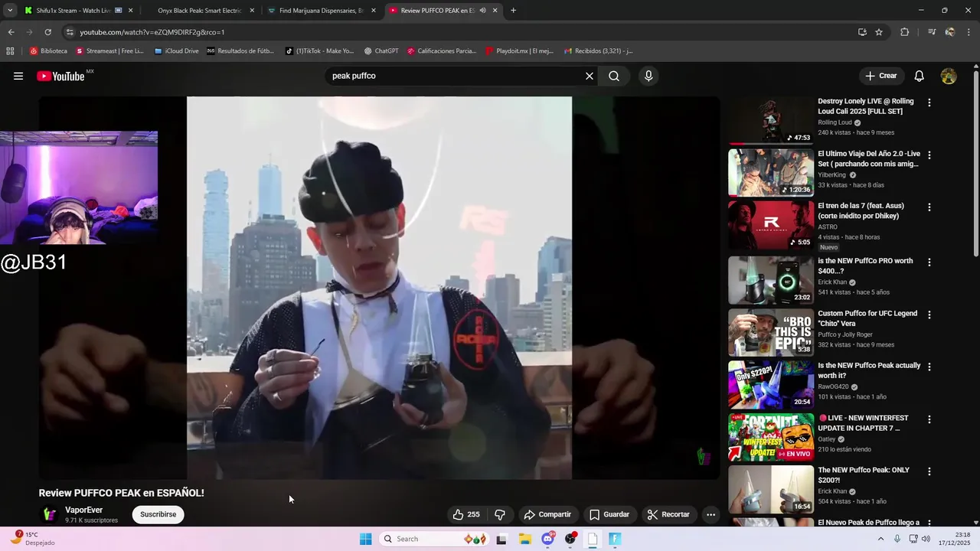Click the YouTube search magnifier button
The height and width of the screenshot is (551, 980).
point(614,76)
